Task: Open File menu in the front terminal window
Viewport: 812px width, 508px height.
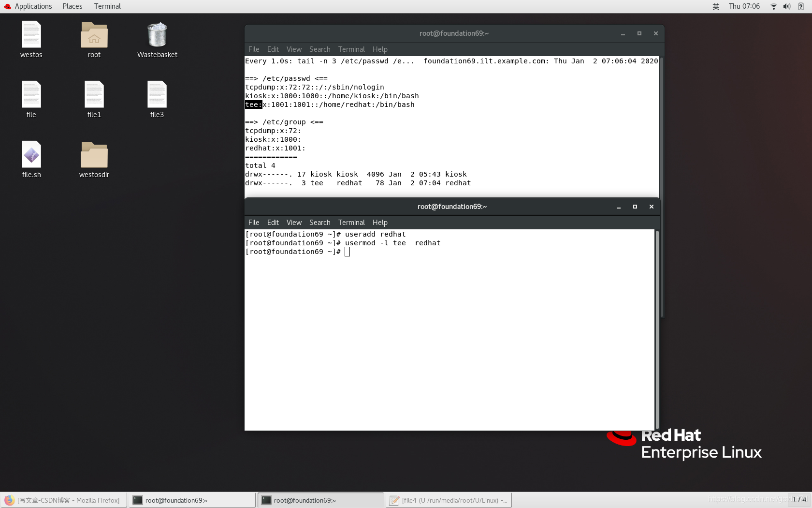Action: pos(254,223)
